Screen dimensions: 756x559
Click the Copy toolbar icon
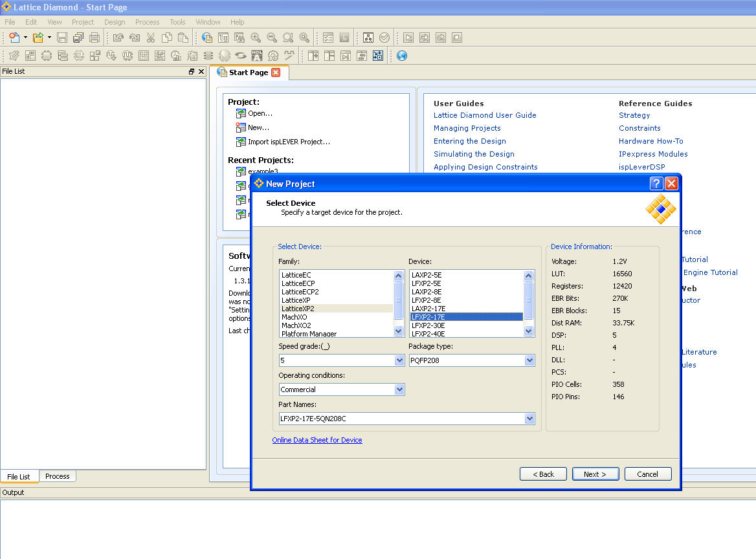[167, 38]
